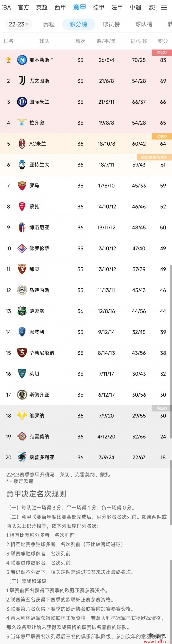172x644 pixels.
Task: Tap the AC Milan club crest
Action: click(22, 144)
